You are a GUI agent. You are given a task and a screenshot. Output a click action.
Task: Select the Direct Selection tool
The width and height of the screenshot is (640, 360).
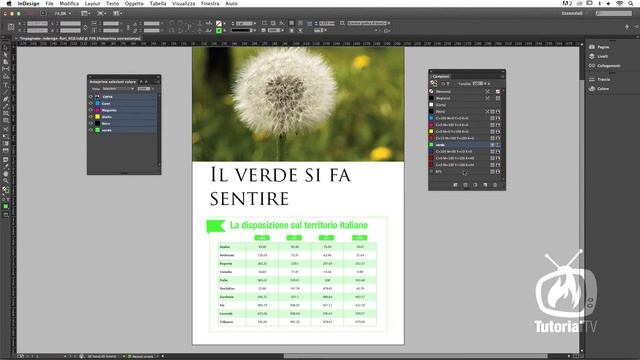pyautogui.click(x=6, y=55)
